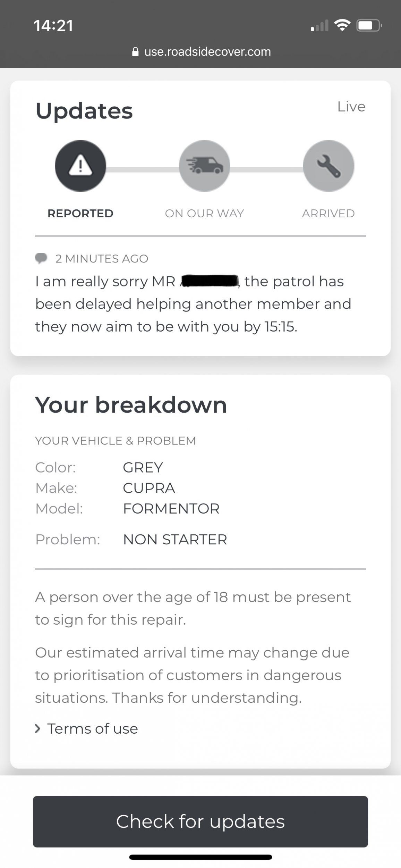401x868 pixels.
Task: Tap the On Our Way van icon
Action: coord(204,166)
